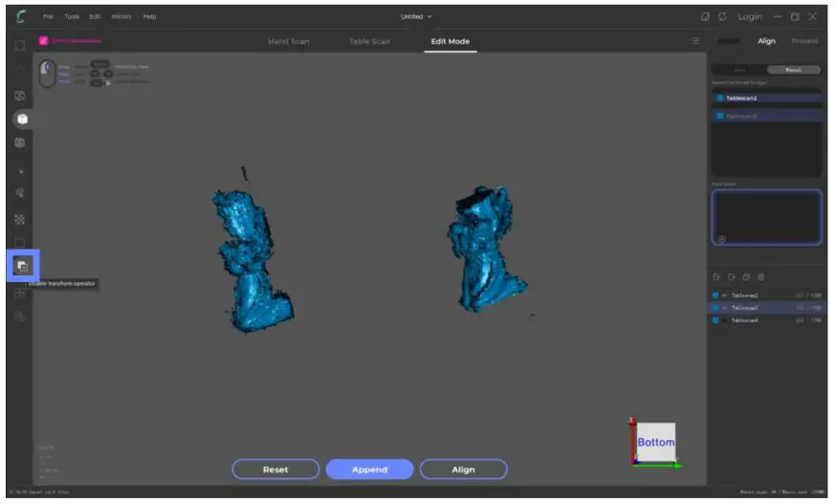This screenshot has width=836, height=504.
Task: Select Tablescan3 in the align model list
Action: [767, 116]
